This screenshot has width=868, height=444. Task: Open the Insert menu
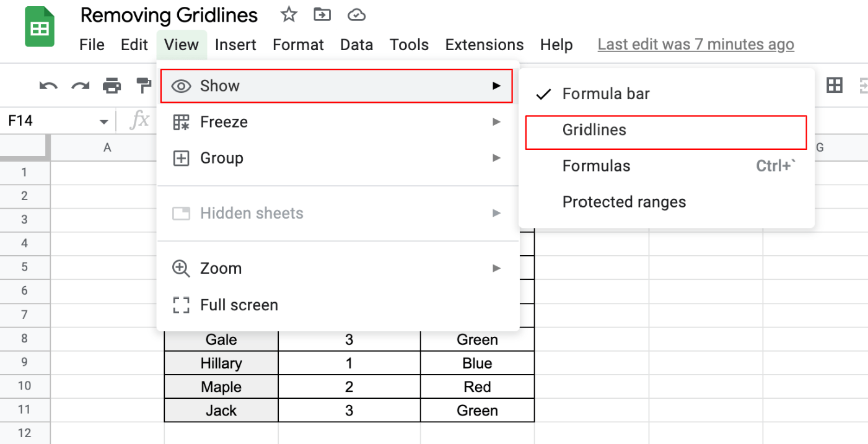click(x=235, y=45)
